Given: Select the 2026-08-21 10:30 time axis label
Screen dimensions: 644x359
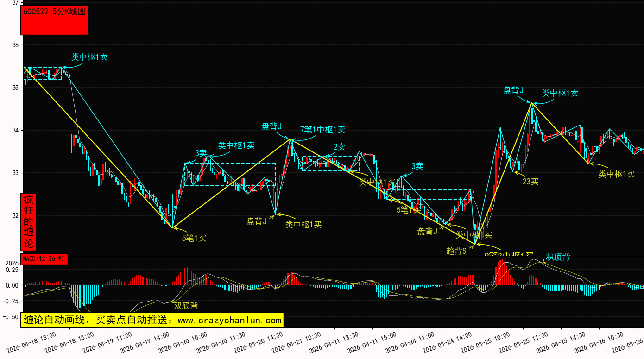Looking at the screenshot, I should coord(296,342).
